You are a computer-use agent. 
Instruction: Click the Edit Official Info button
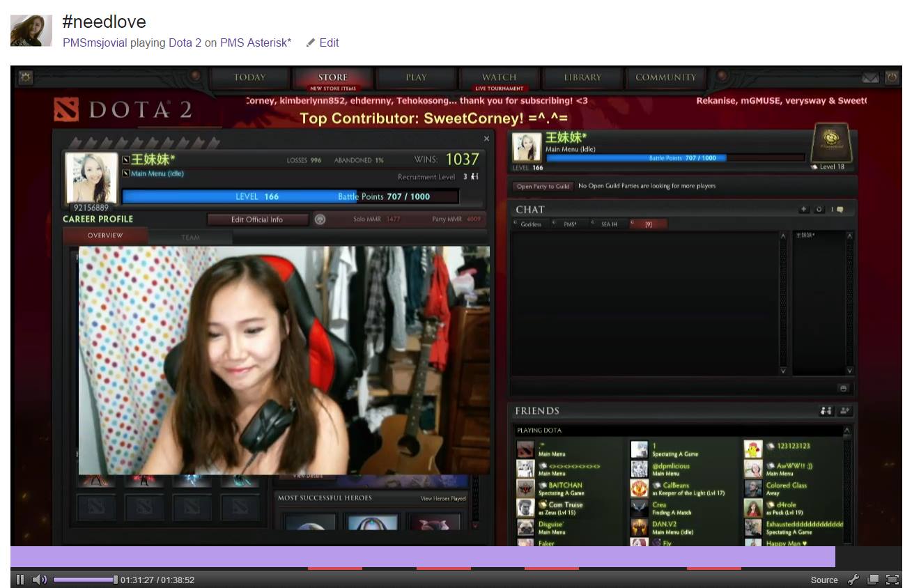tap(257, 219)
